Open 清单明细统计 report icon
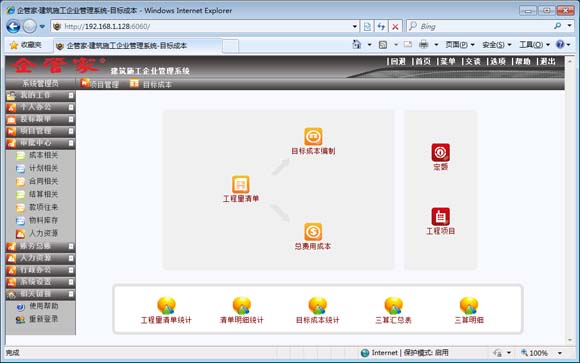 click(x=242, y=306)
